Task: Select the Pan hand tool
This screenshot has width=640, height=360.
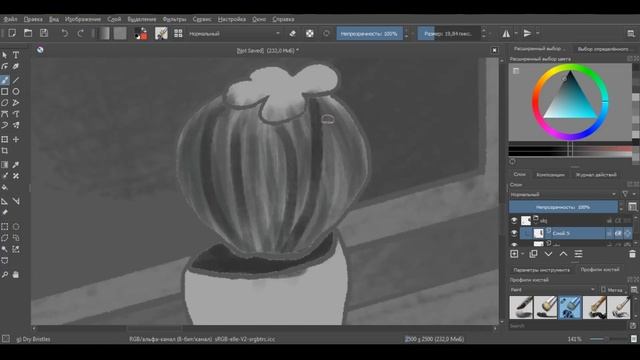Action: (16, 275)
